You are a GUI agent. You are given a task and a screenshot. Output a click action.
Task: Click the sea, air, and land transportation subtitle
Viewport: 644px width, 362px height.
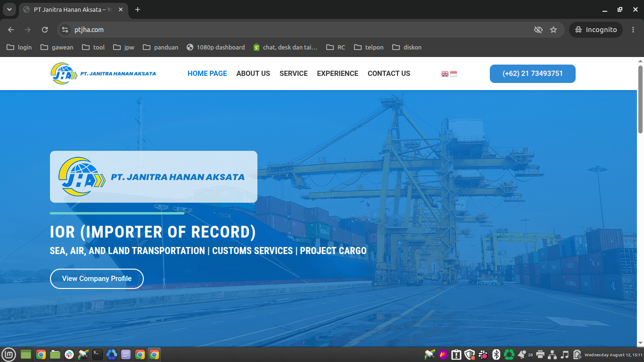tap(208, 251)
